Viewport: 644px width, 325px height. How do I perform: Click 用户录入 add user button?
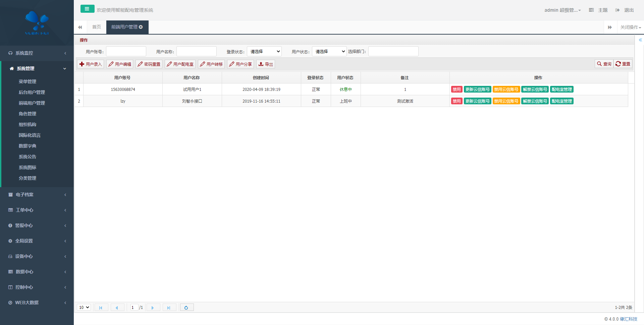click(91, 64)
